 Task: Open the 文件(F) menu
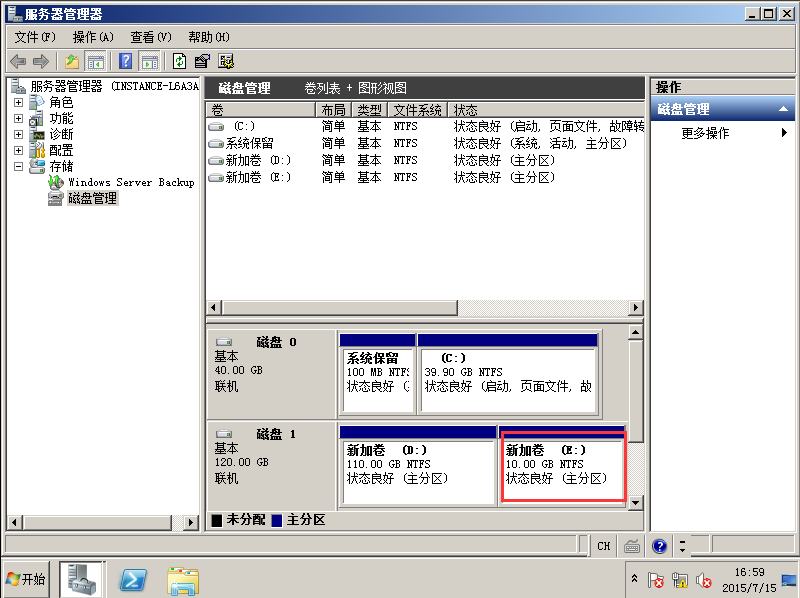tap(35, 37)
